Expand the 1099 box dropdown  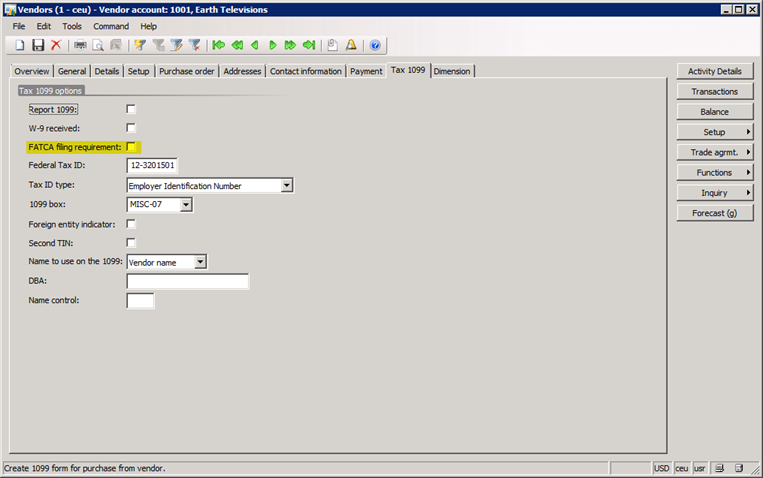tap(186, 205)
